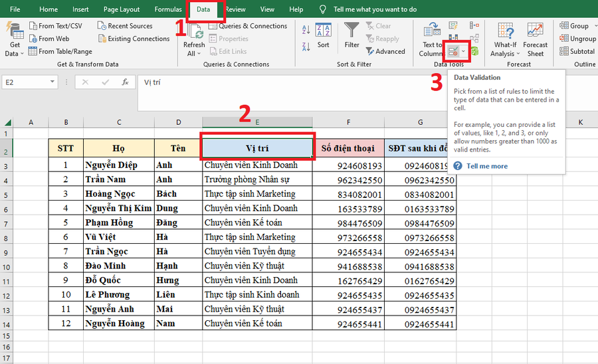Click the From Text/CSV button
This screenshot has width=598, height=364.
coord(56,26)
